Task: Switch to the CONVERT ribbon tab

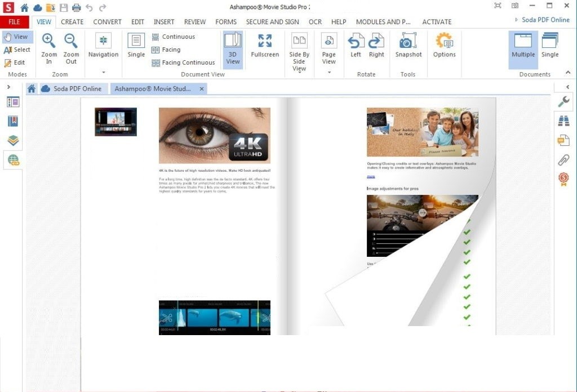Action: point(107,22)
